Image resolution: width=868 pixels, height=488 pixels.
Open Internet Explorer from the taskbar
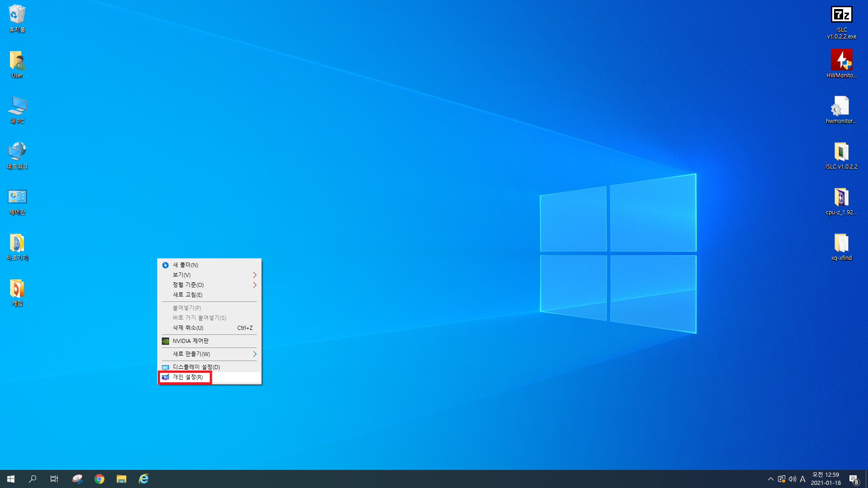tap(144, 479)
